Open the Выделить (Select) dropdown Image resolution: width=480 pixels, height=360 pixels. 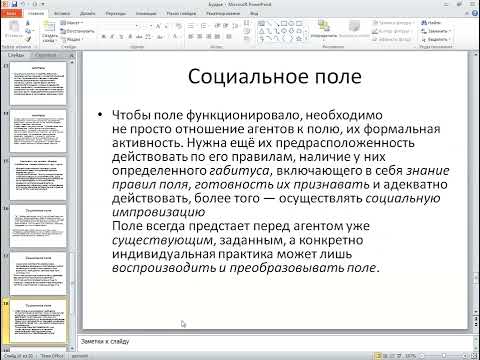point(436,39)
